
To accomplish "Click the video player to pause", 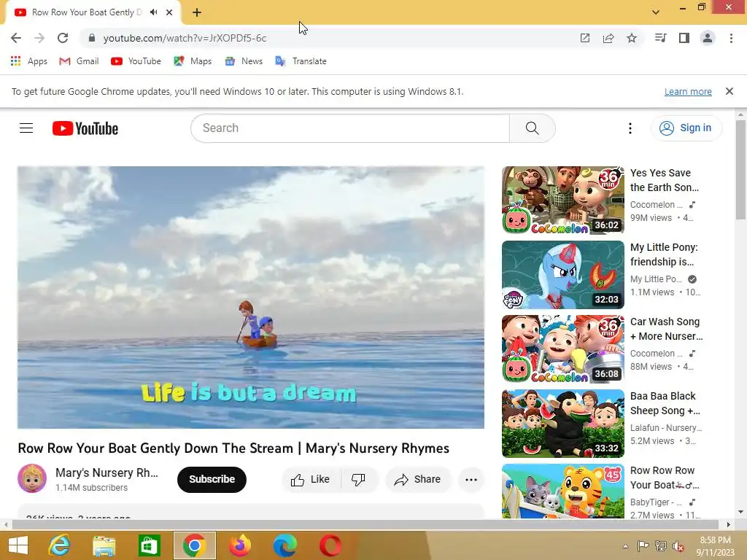I will coord(251,297).
